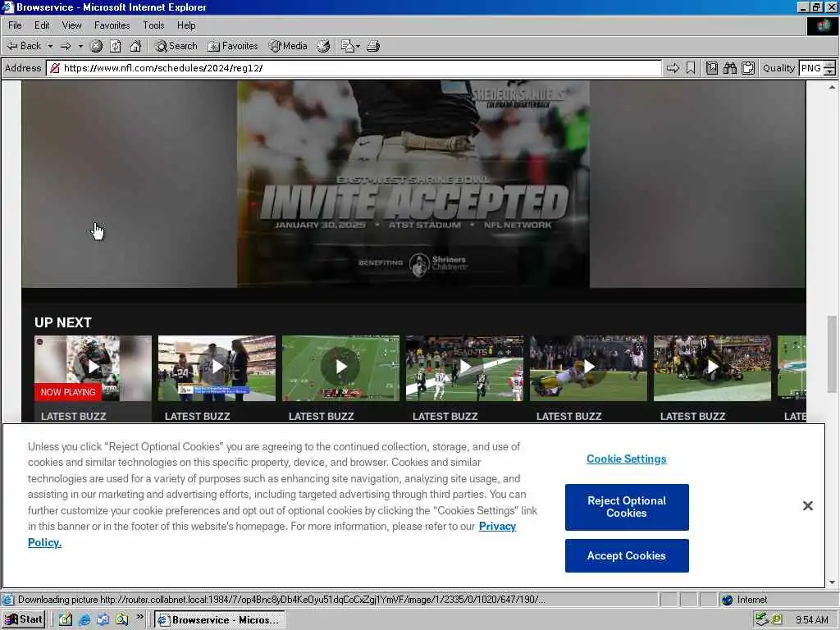The width and height of the screenshot is (840, 630).
Task: Open the File menu
Action: pos(15,25)
